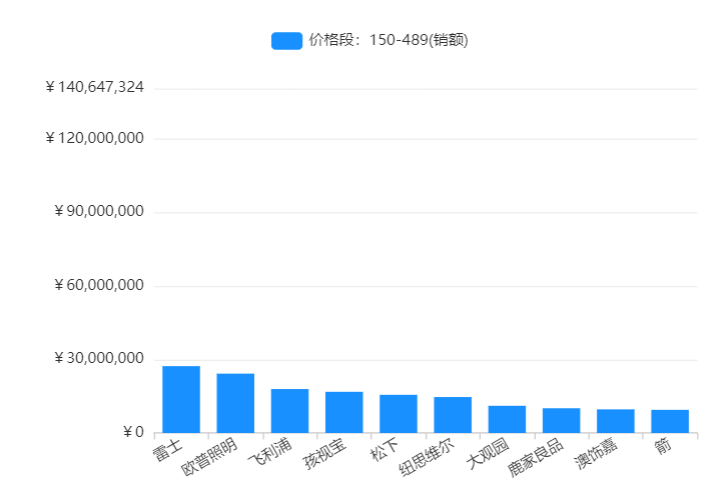Image resolution: width=726 pixels, height=499 pixels.
Task: Click the 雷士 bar in the chart
Action: (181, 400)
